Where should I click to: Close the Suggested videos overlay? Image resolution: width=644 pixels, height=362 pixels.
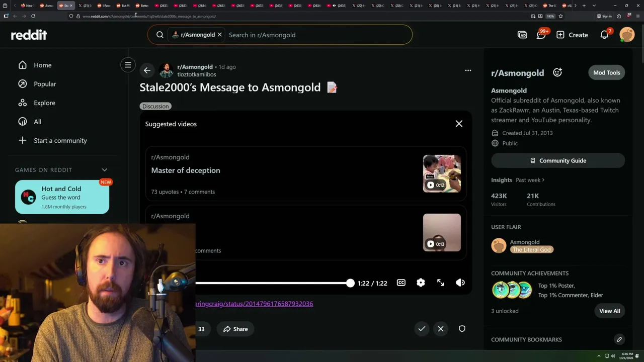(459, 124)
